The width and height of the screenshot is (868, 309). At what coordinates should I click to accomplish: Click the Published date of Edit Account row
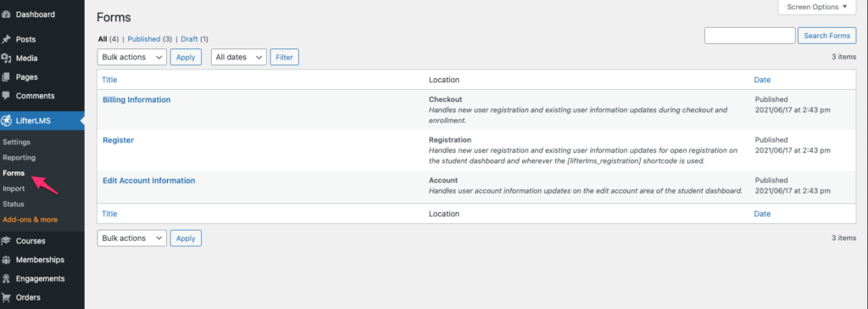793,186
